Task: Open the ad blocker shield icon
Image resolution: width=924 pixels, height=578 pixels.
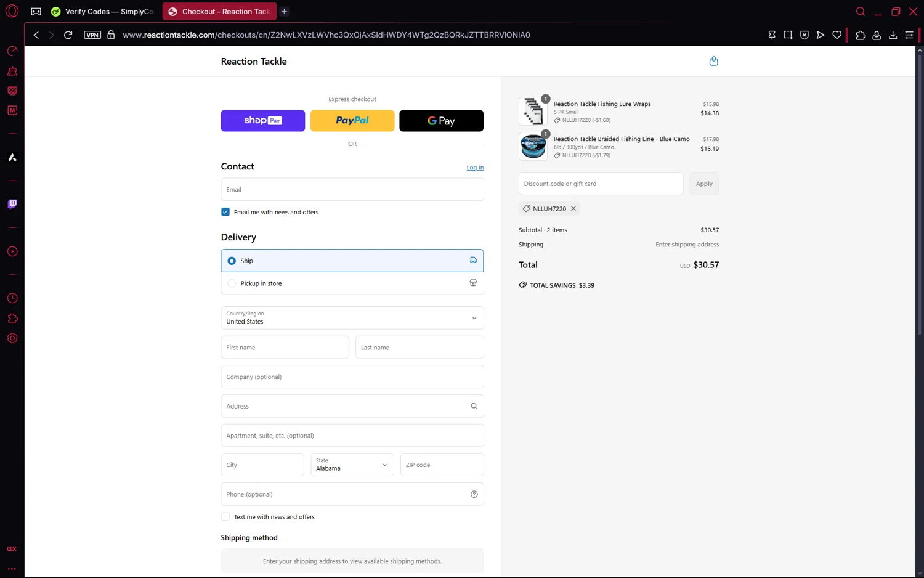Action: (x=804, y=35)
